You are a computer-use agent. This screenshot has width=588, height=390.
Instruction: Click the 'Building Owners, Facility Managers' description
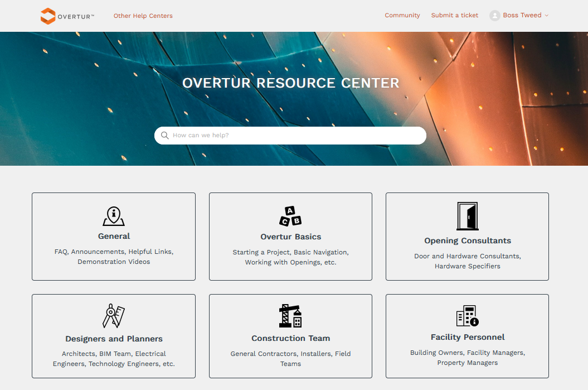468,357
